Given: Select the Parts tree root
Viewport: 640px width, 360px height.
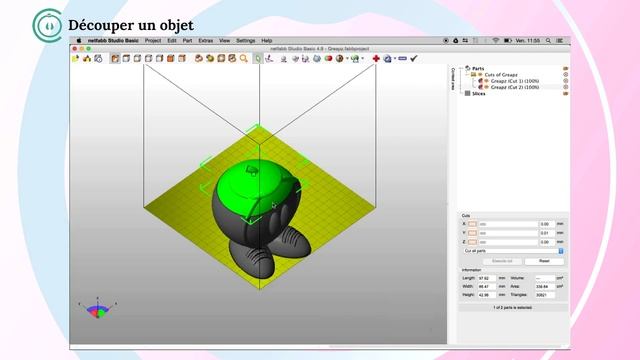Looking at the screenshot, I should [x=478, y=69].
